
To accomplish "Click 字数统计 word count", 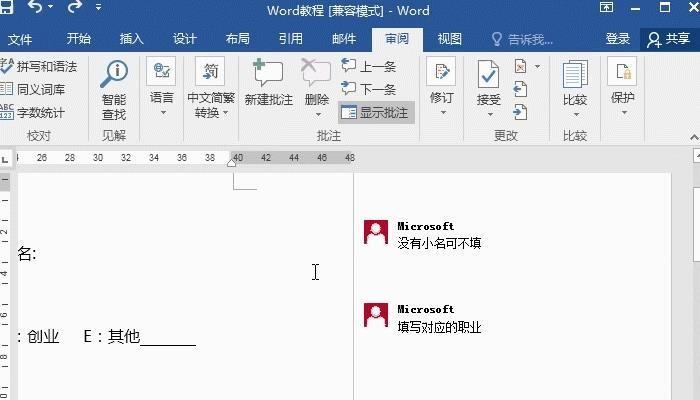I will (x=33, y=112).
